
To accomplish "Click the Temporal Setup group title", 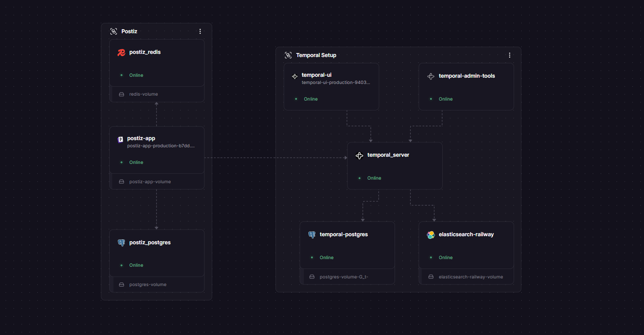I will tap(316, 55).
